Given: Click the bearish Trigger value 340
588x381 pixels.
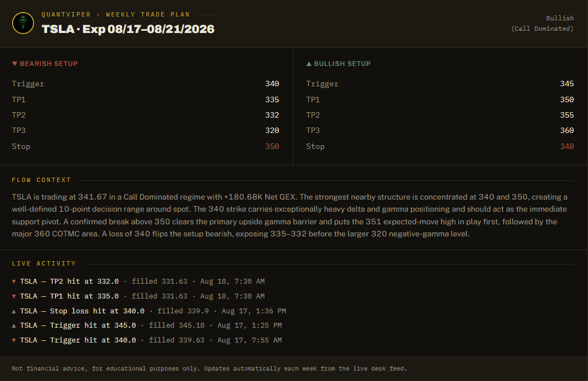Looking at the screenshot, I should (272, 84).
